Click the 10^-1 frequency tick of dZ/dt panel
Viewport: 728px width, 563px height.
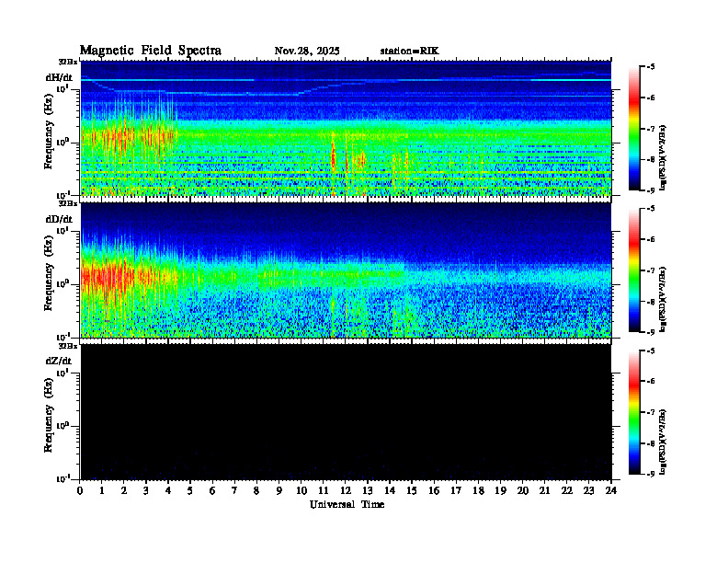pos(63,478)
